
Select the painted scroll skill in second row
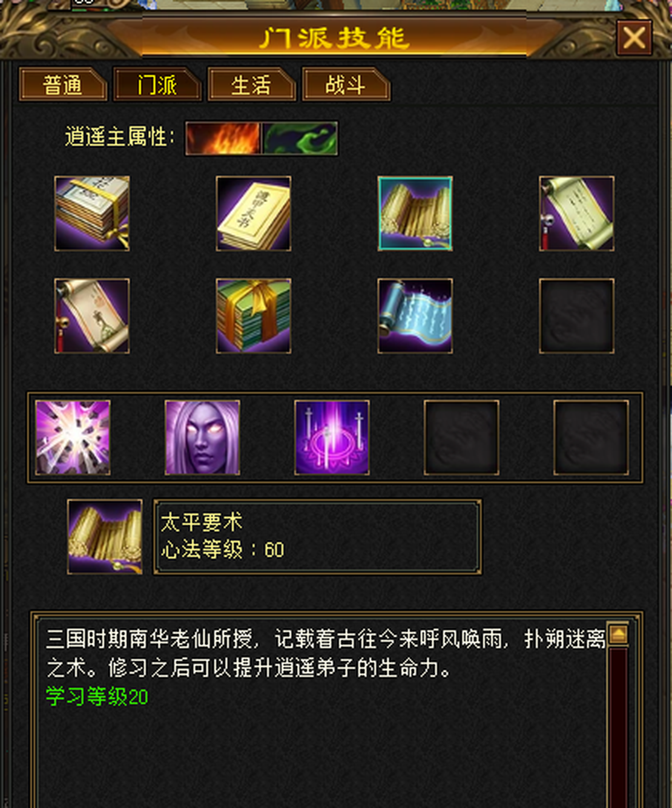(92, 316)
